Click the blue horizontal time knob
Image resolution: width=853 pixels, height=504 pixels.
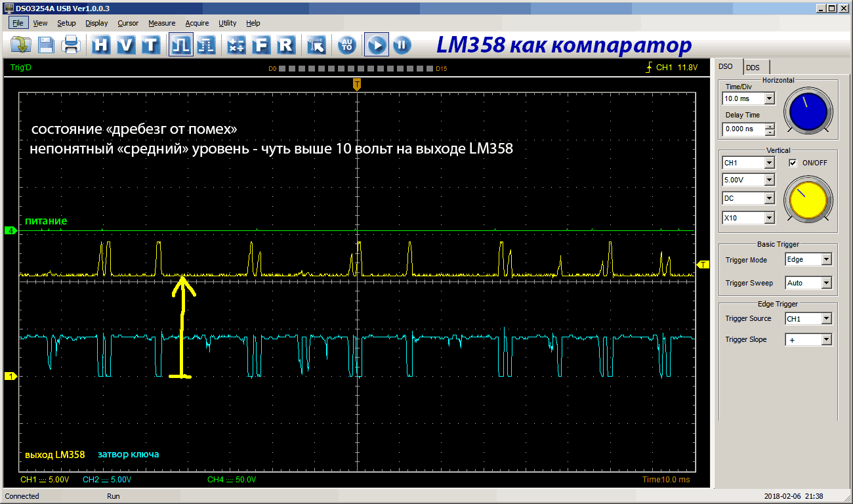coord(808,112)
